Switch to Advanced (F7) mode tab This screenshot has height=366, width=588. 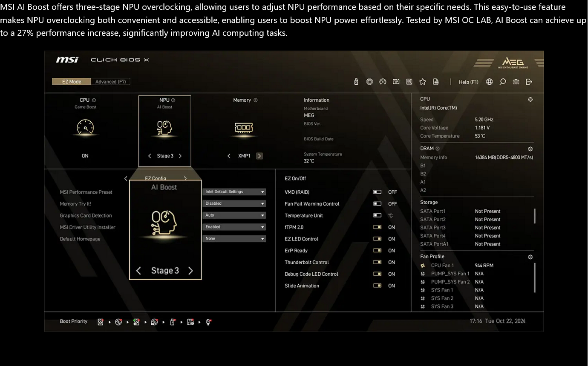coord(110,82)
